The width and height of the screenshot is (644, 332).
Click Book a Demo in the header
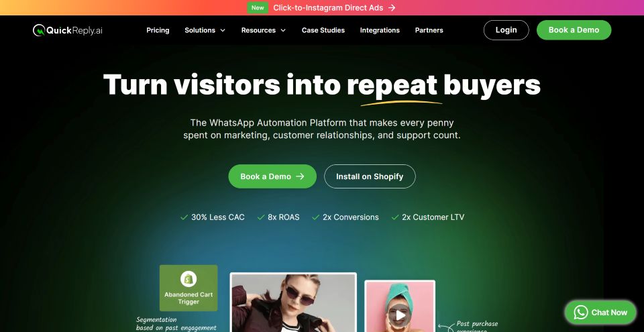coord(574,30)
